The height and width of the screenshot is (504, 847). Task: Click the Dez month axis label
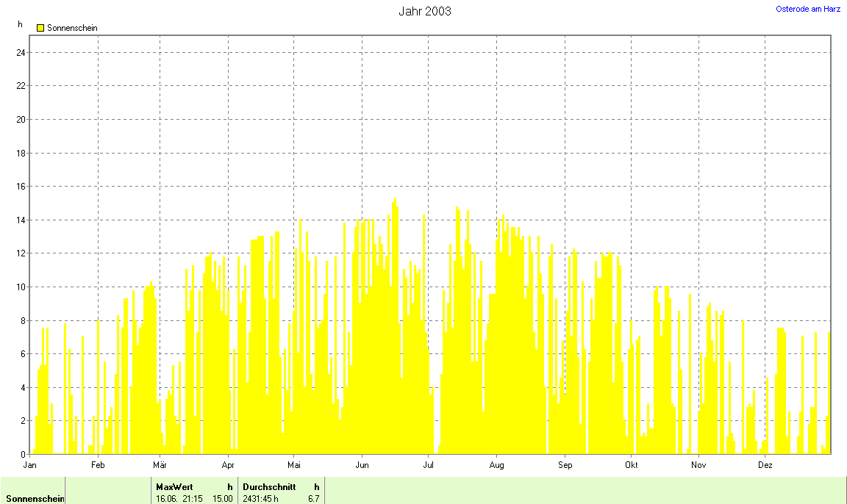765,465
